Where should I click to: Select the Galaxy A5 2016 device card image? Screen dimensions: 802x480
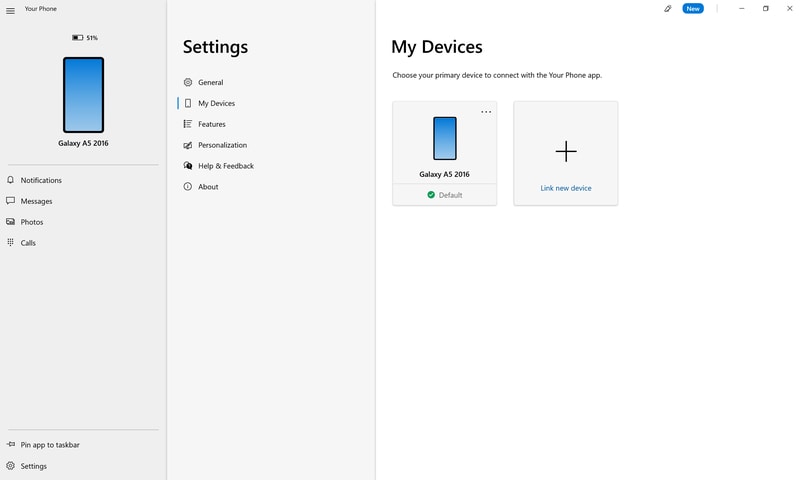445,139
